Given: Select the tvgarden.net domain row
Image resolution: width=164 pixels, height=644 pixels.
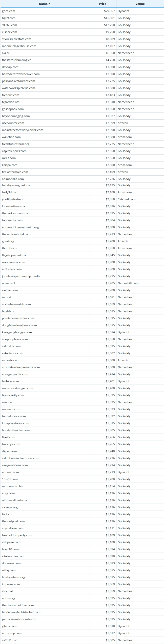Looking at the screenshot, I should (82, 102).
